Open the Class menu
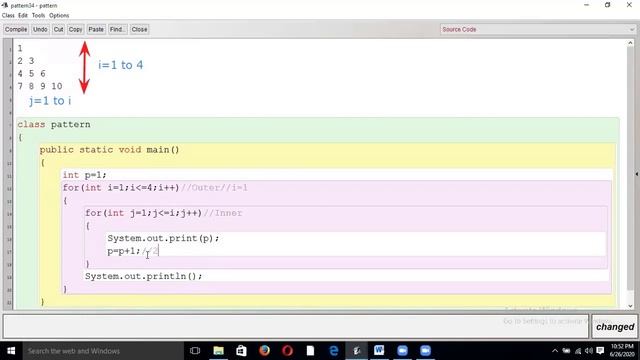 click(8, 16)
